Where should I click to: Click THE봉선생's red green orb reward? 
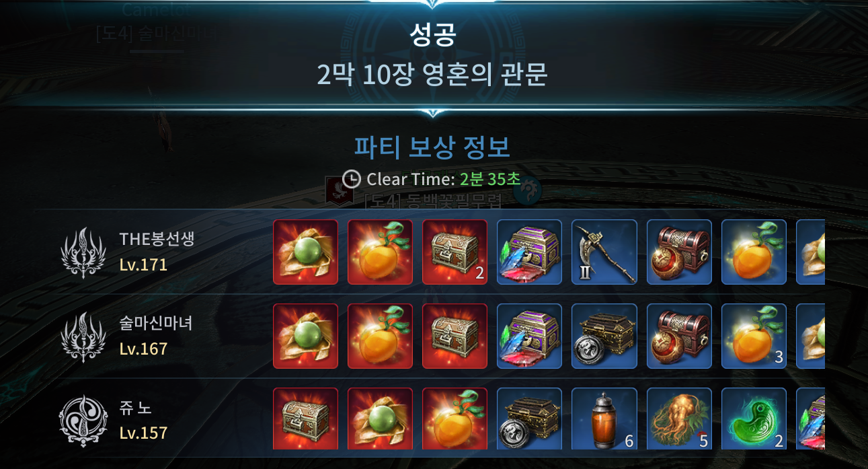[306, 252]
